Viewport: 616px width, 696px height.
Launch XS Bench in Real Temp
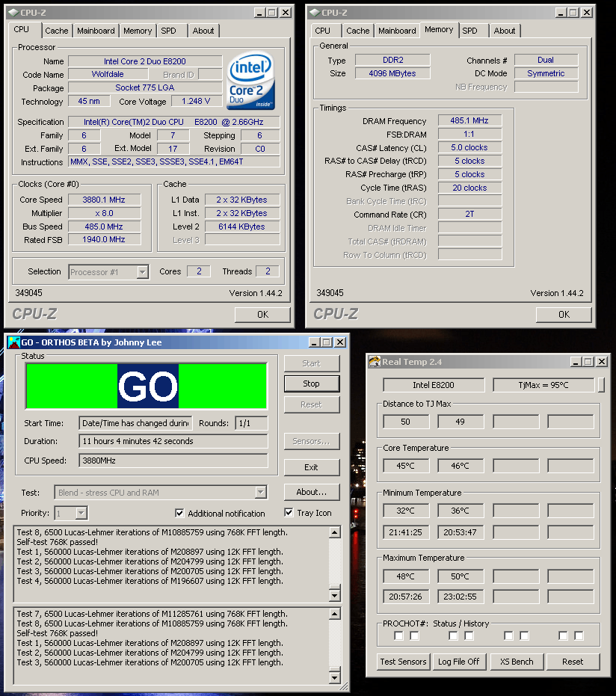pyautogui.click(x=517, y=662)
